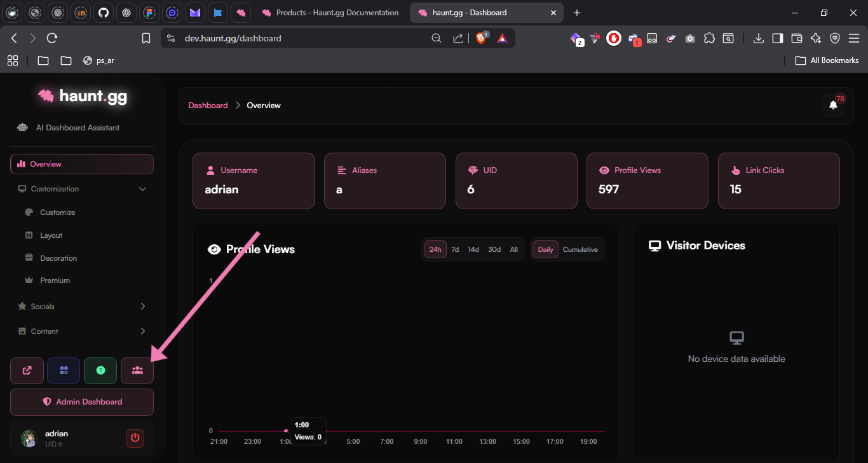
Task: Switch chart to Cumulative mode
Action: tap(580, 250)
